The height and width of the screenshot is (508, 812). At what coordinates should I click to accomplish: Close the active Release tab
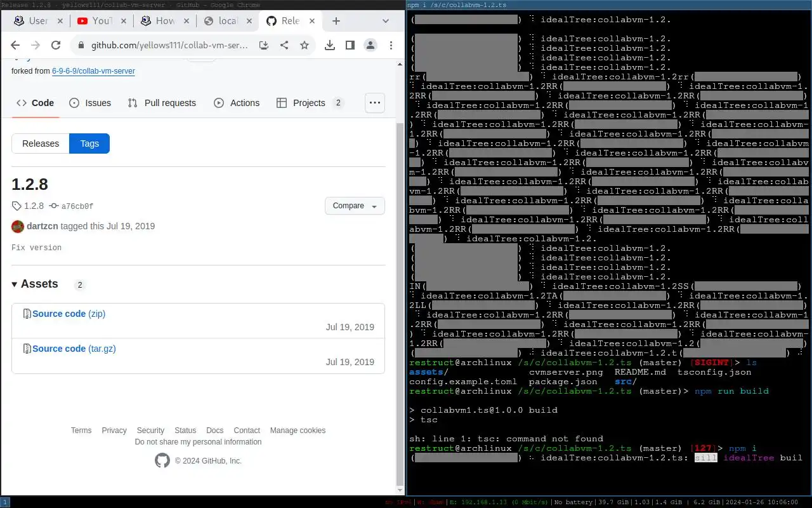pos(311,21)
